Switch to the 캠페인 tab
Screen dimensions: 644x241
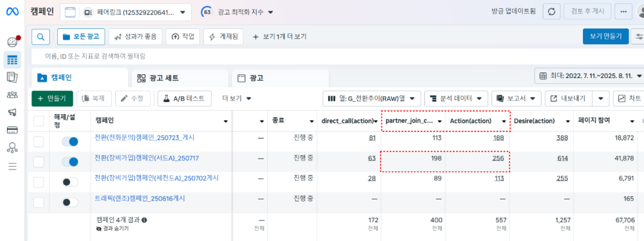point(80,77)
